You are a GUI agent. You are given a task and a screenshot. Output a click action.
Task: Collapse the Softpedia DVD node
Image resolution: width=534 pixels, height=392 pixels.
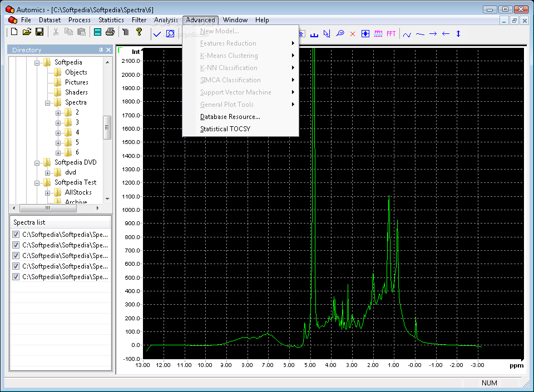click(x=37, y=163)
